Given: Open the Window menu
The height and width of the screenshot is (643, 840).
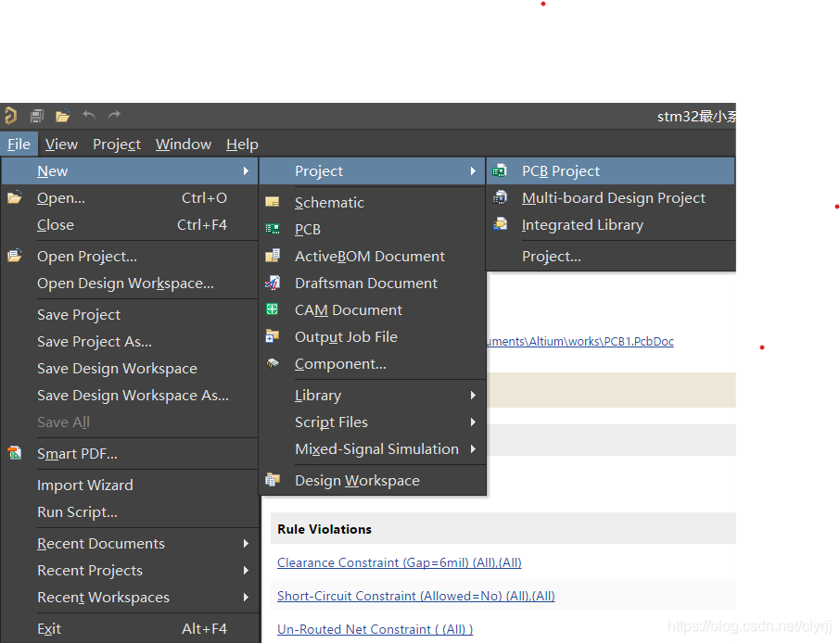Looking at the screenshot, I should [x=183, y=145].
